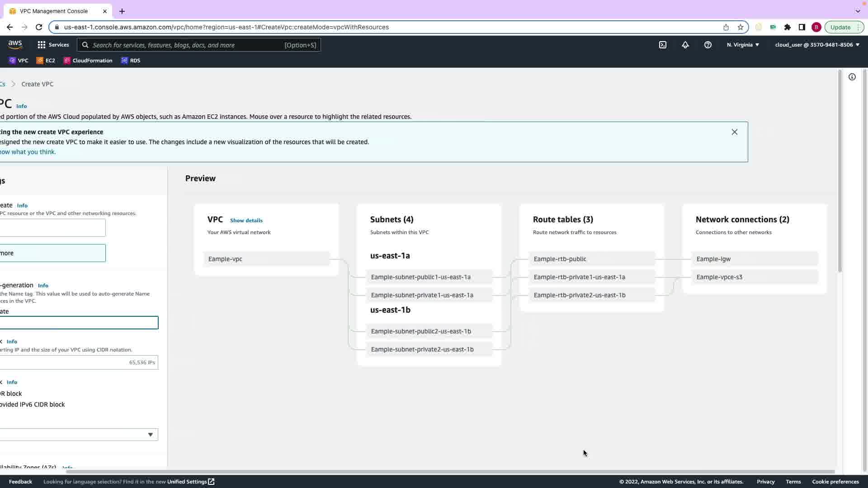Click the horizontal scrollbar at bottom
The image size is (868, 488).
click(x=450, y=472)
